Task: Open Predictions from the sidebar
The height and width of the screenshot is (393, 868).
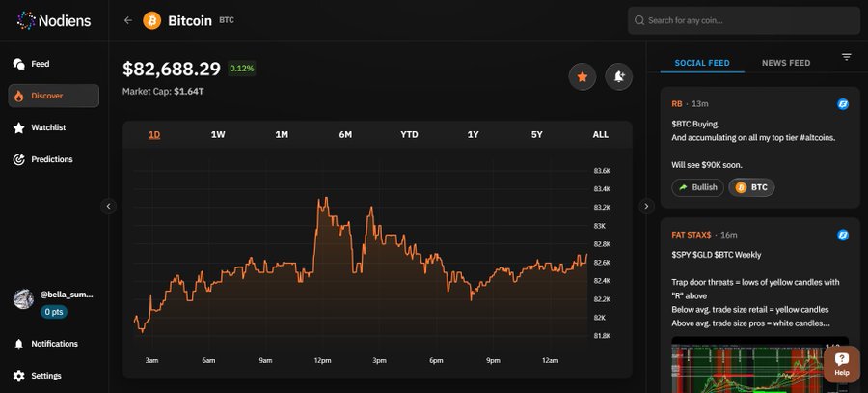Action: (x=54, y=159)
